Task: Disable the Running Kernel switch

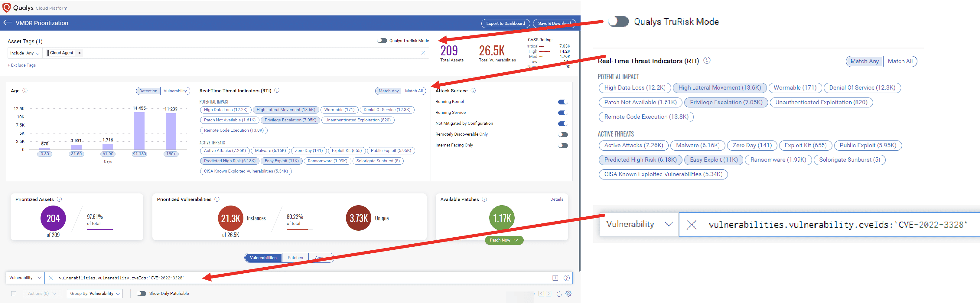Action: click(x=563, y=102)
